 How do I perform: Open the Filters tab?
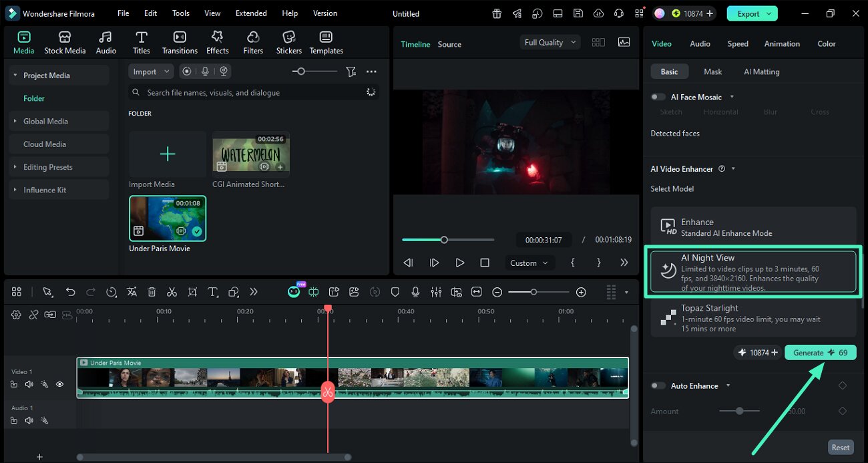coord(253,43)
